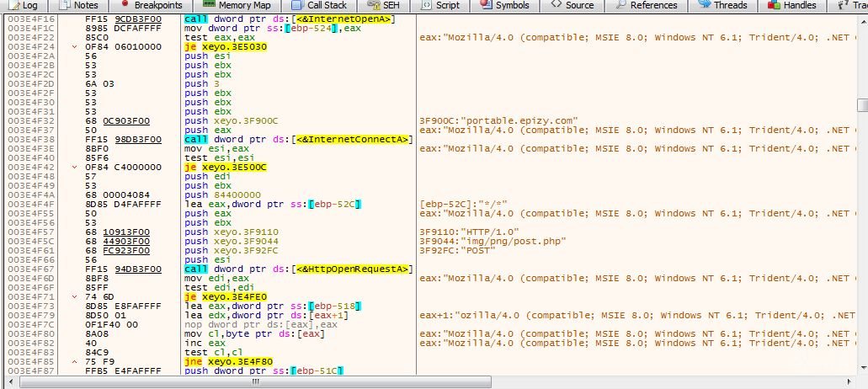Switch to the Log tab
The height and width of the screenshot is (389, 868).
coord(24,6)
